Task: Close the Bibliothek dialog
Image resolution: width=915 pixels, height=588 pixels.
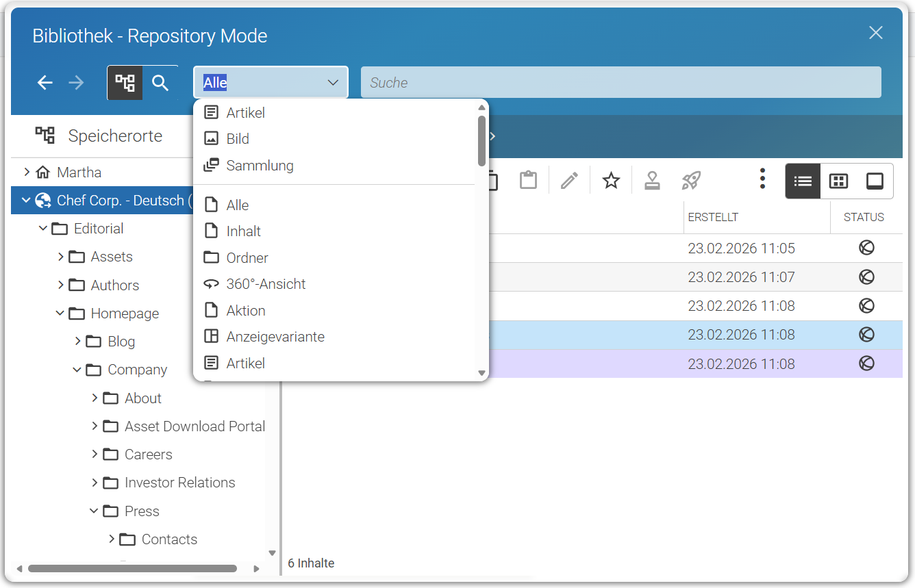Action: point(875,33)
